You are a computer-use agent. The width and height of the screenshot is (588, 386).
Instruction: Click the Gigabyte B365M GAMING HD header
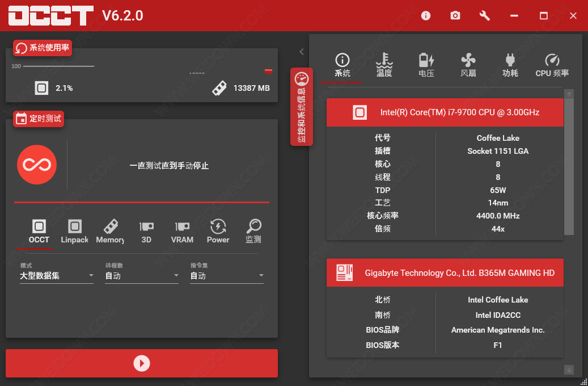click(445, 273)
